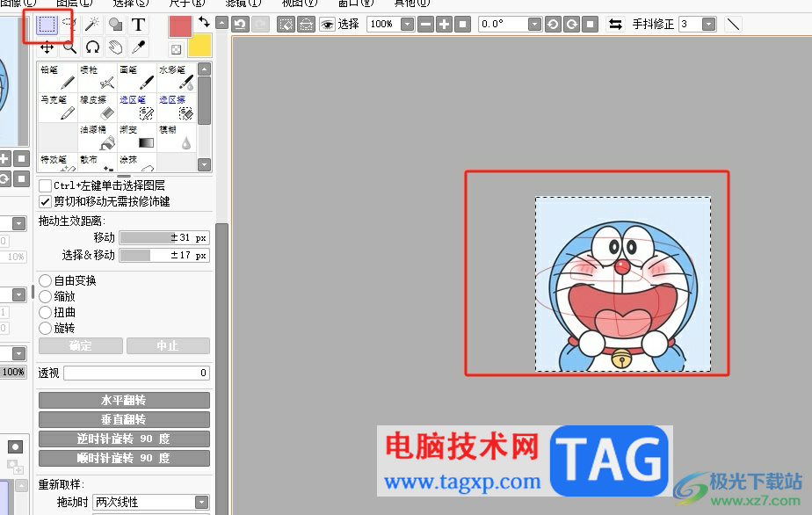Flip canvas view horizontally

click(615, 25)
